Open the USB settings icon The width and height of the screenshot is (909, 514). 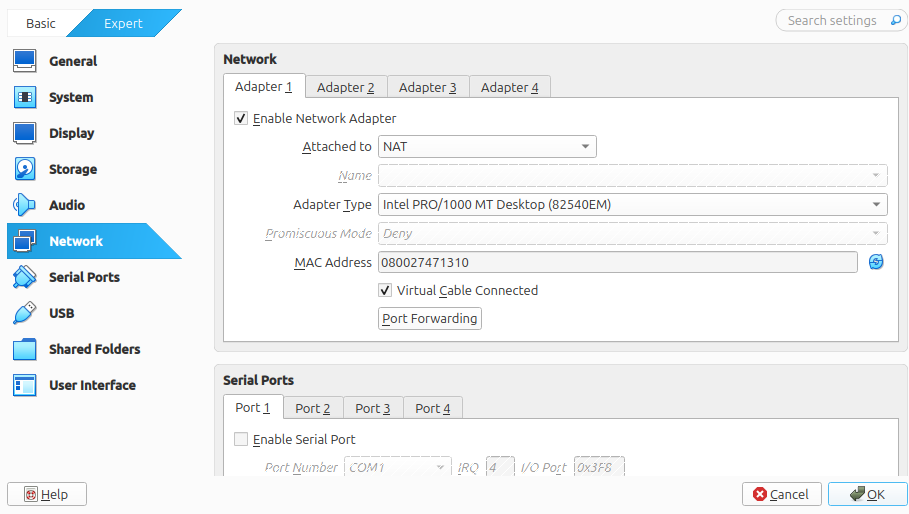coord(25,313)
